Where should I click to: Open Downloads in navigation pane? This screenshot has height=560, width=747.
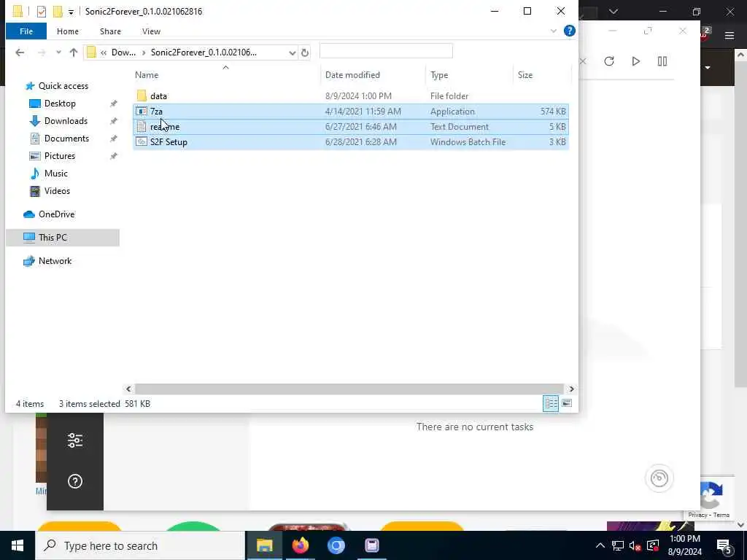(x=66, y=121)
